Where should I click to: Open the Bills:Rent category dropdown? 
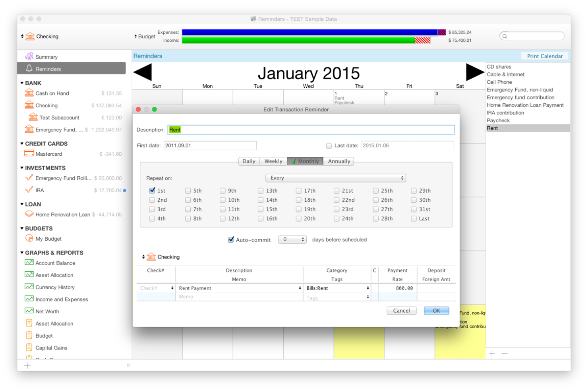tap(367, 288)
